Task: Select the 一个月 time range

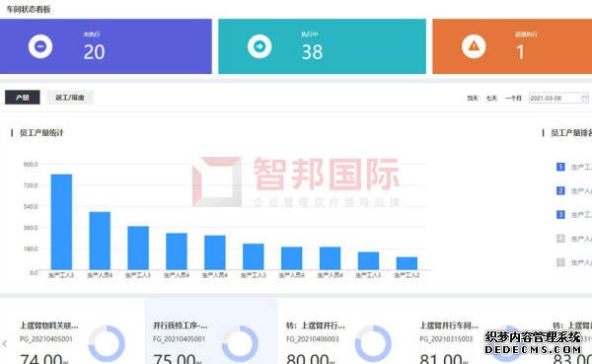Action: click(x=513, y=99)
